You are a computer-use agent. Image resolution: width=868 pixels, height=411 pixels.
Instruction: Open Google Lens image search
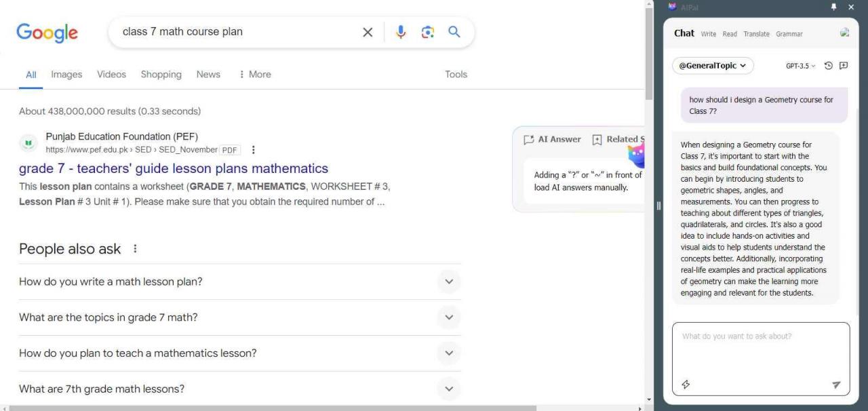pos(427,32)
